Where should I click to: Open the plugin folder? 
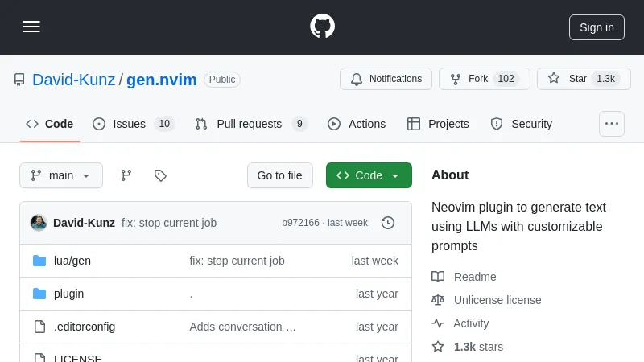pos(68,294)
